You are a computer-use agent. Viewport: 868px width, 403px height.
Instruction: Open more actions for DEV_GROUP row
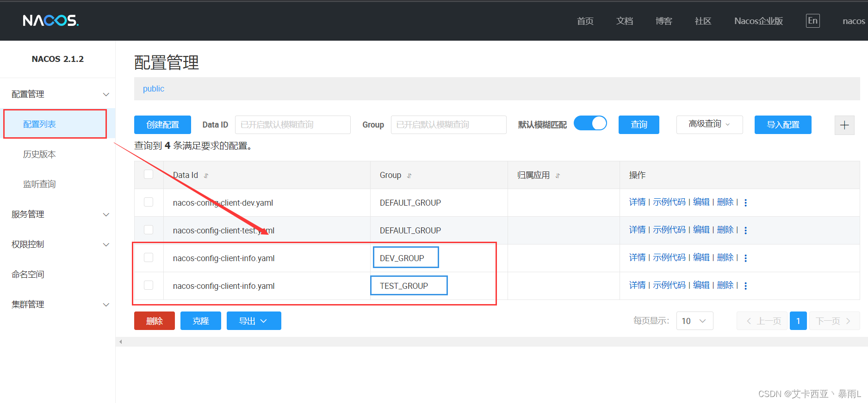click(745, 258)
